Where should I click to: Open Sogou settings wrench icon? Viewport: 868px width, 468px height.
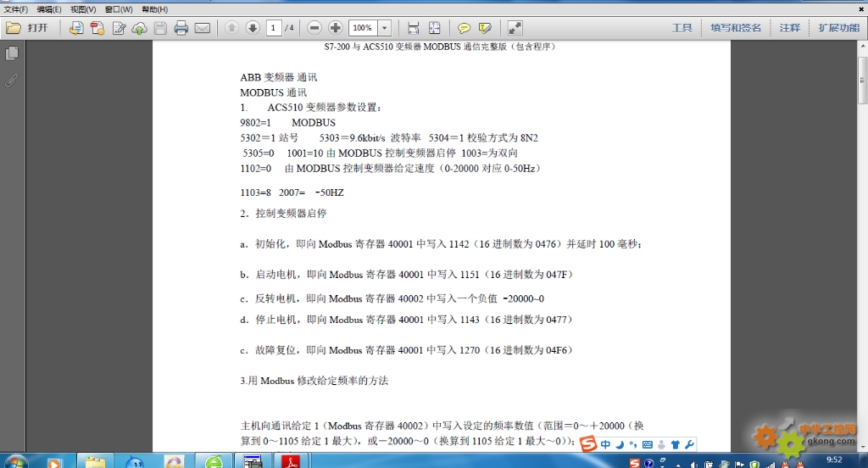pos(689,444)
